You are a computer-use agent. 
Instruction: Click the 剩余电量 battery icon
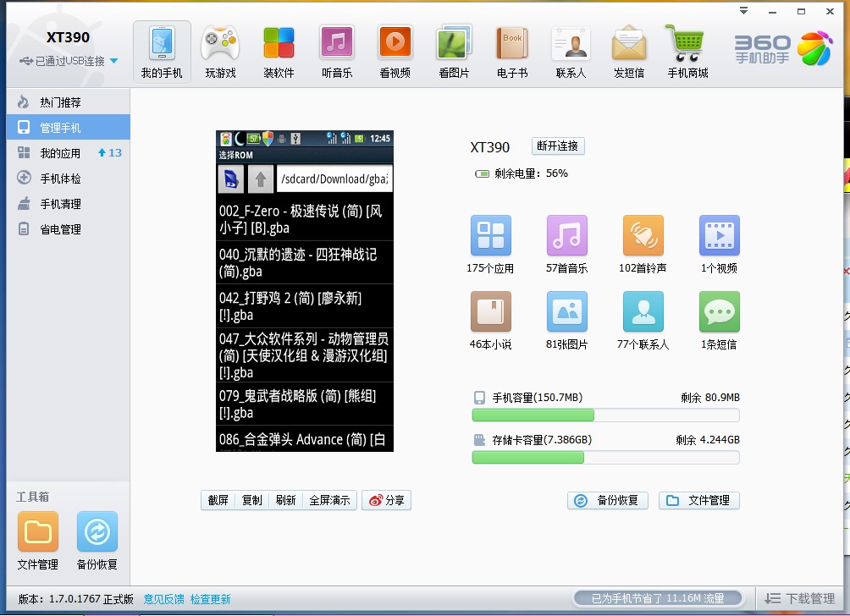point(482,174)
